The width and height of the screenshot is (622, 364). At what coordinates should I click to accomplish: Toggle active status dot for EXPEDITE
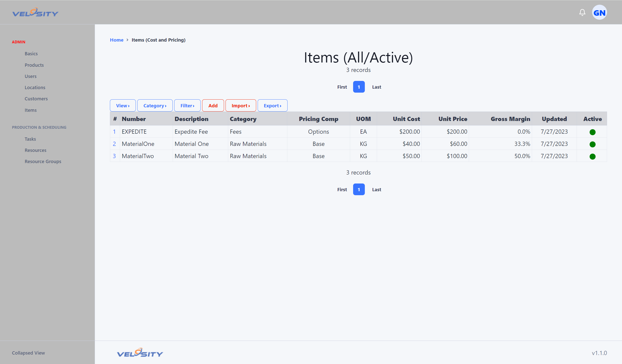(592, 132)
